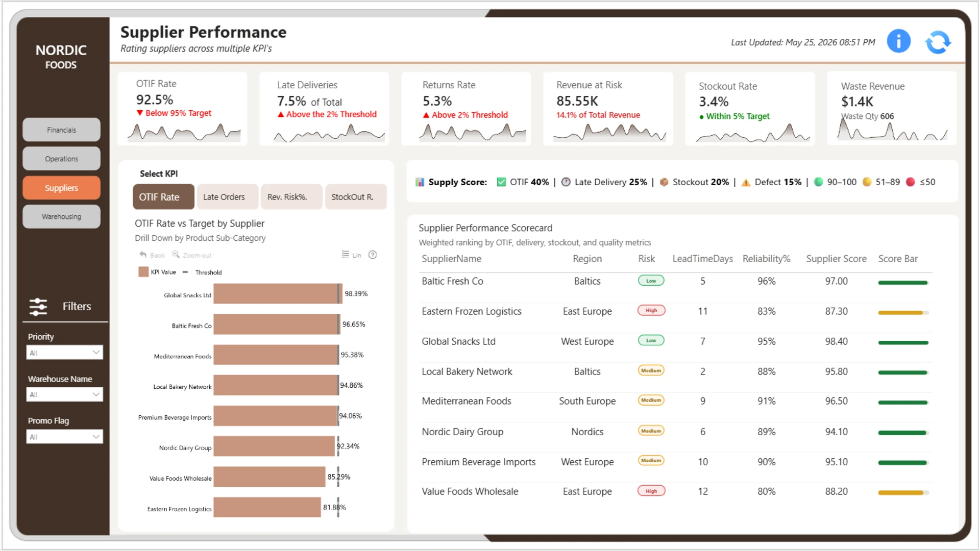Select the StockOut R. KPI tab

coord(356,197)
